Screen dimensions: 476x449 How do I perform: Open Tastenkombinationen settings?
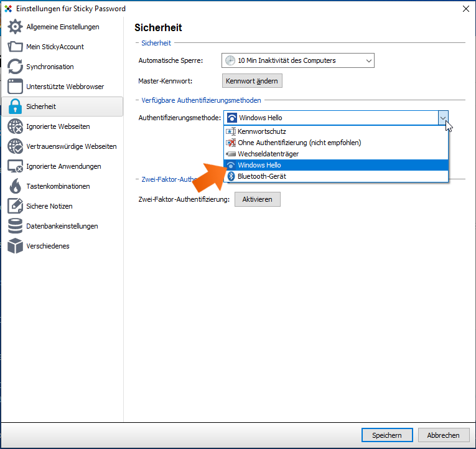click(63, 186)
